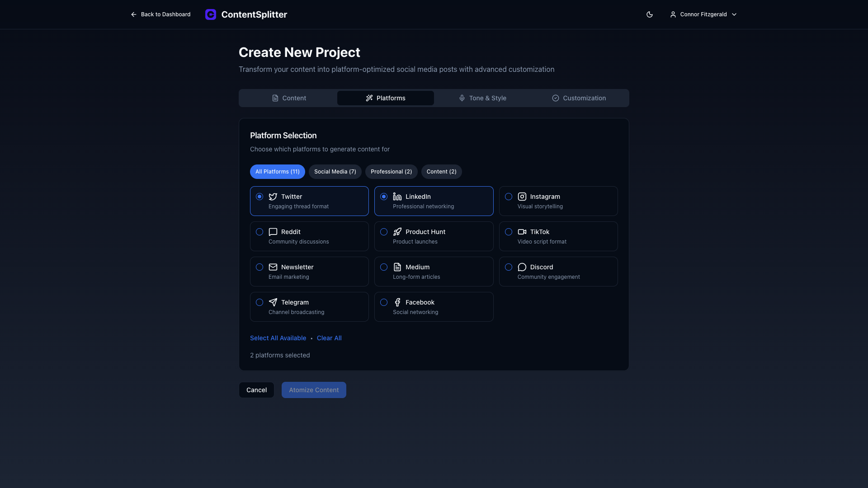Select the Discord radio button
868x488 pixels.
(x=509, y=267)
